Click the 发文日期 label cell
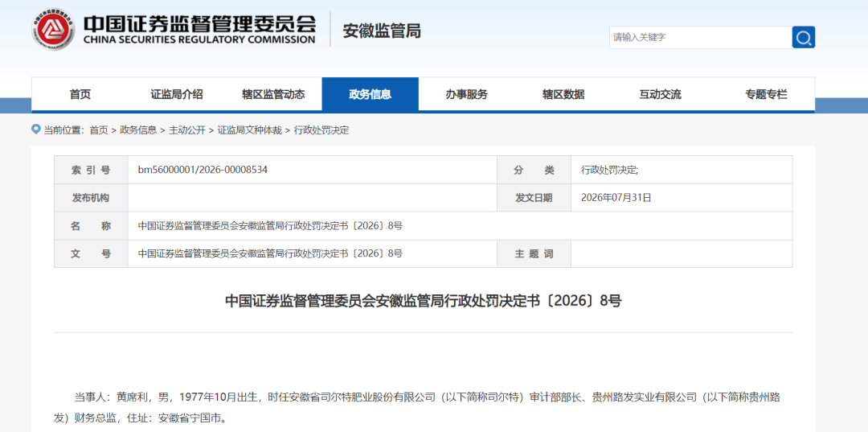The image size is (868, 432). click(x=534, y=198)
